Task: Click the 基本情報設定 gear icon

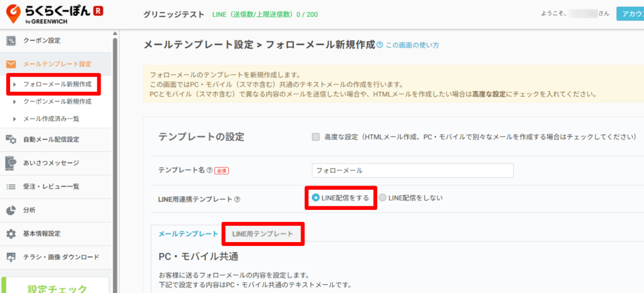Action: coord(11,234)
